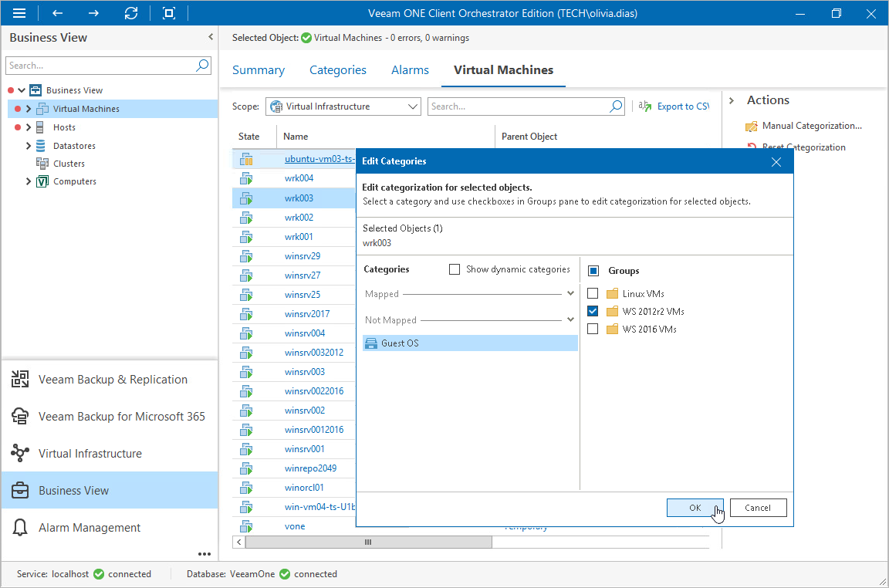Switch to the Alarms tab
This screenshot has width=889, height=588.
click(x=410, y=69)
